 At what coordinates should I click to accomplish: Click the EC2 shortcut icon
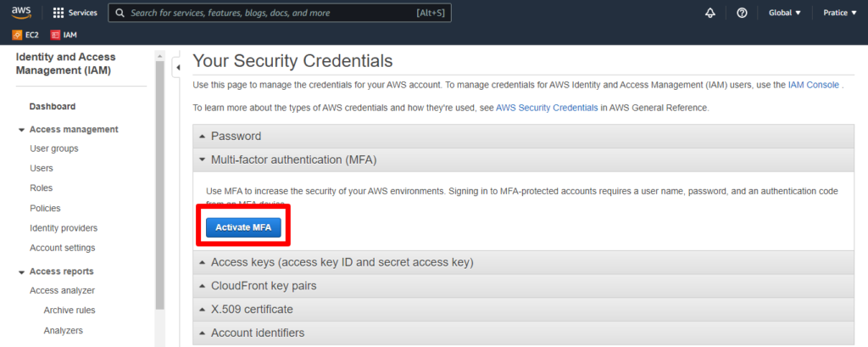click(17, 35)
